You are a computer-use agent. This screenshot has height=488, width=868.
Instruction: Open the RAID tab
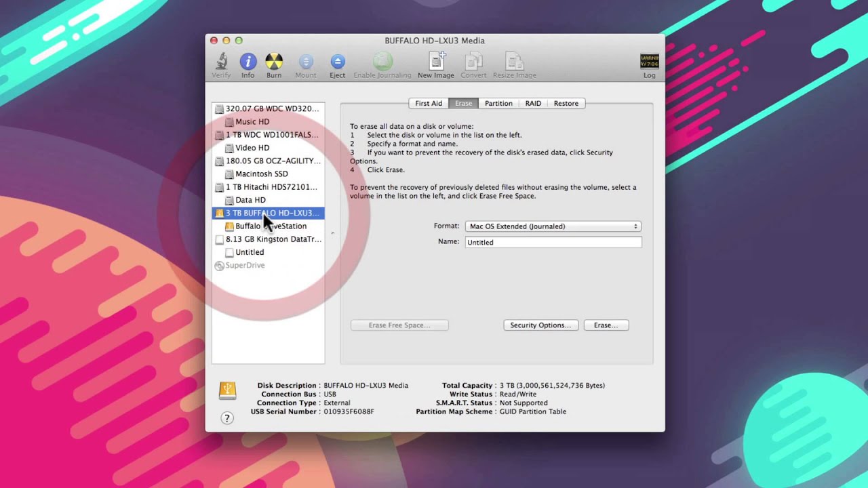533,104
